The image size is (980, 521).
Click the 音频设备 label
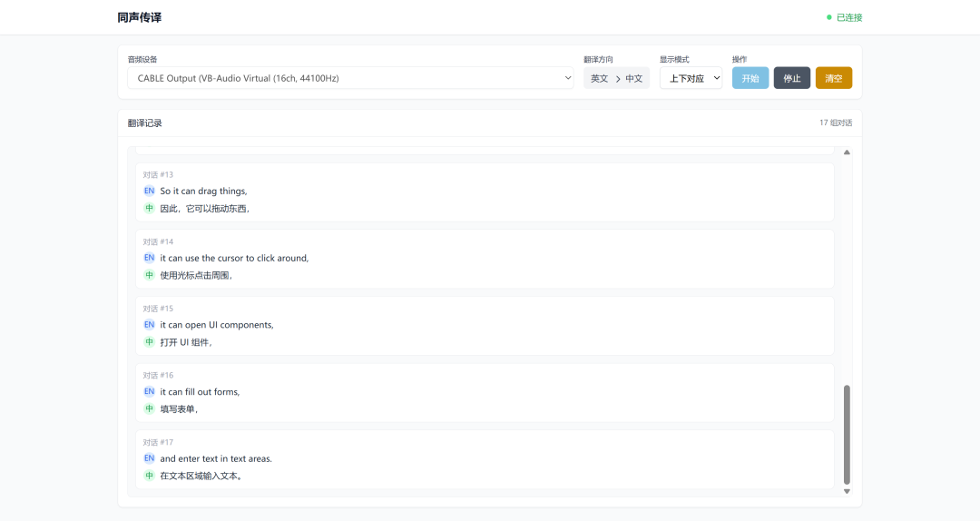142,59
